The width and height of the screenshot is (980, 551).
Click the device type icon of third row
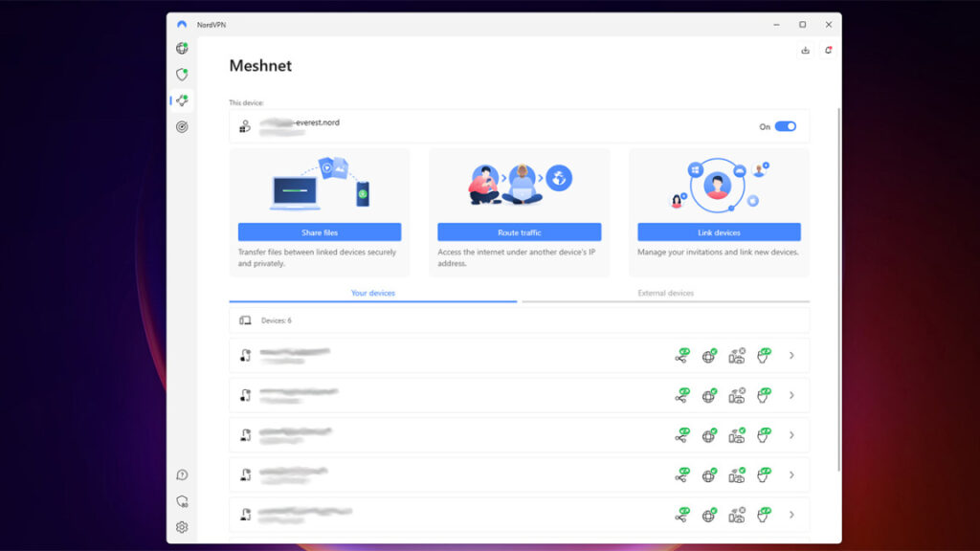click(x=246, y=435)
